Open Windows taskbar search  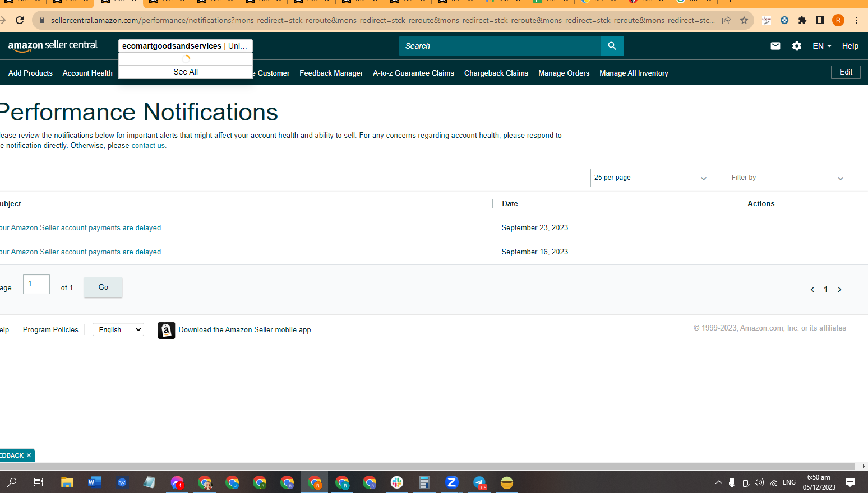coord(12,482)
